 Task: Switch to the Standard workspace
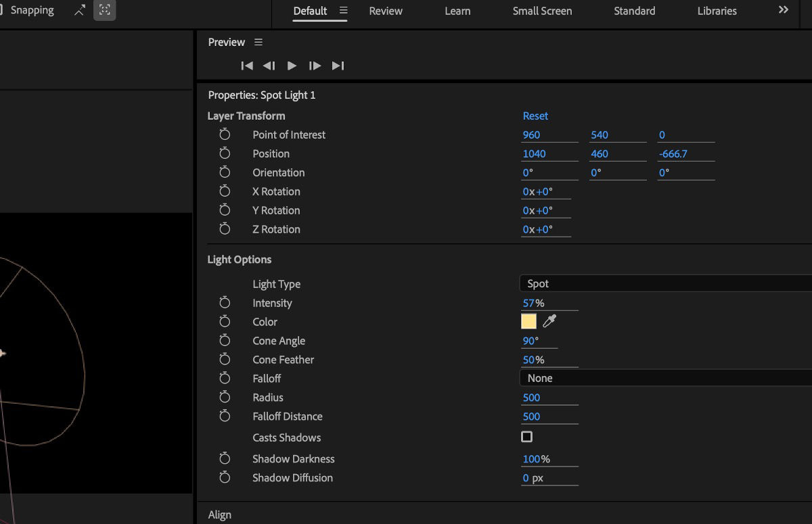point(634,11)
